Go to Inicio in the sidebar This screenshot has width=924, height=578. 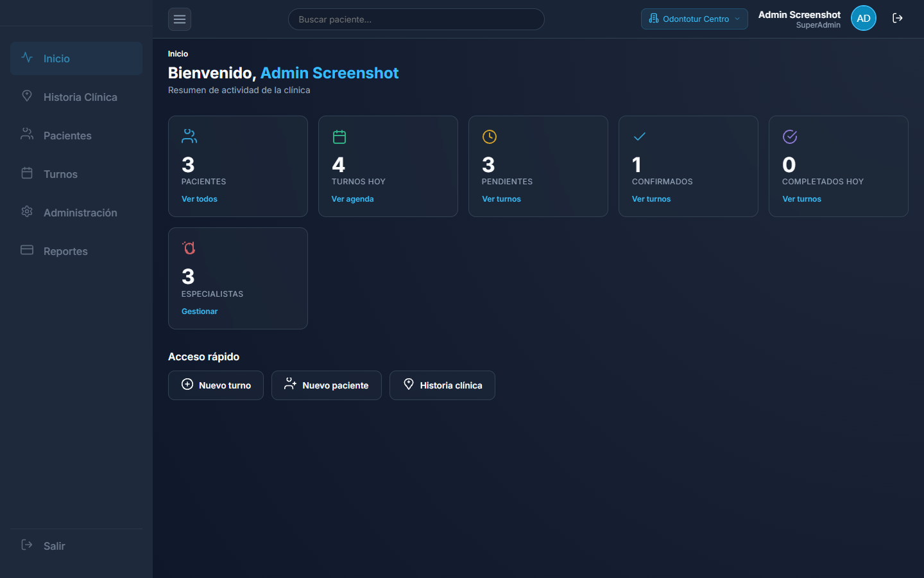76,58
